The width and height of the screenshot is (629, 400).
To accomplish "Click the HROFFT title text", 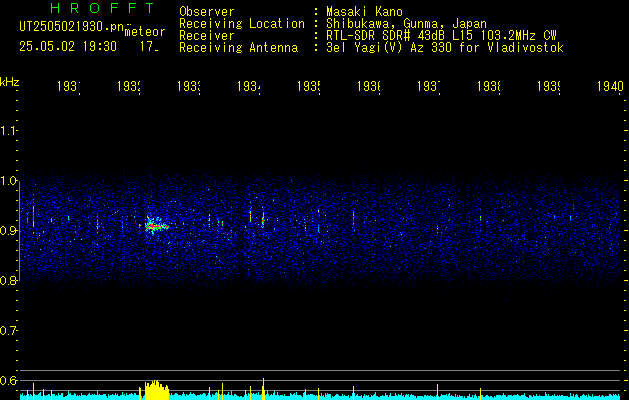I will (x=102, y=8).
